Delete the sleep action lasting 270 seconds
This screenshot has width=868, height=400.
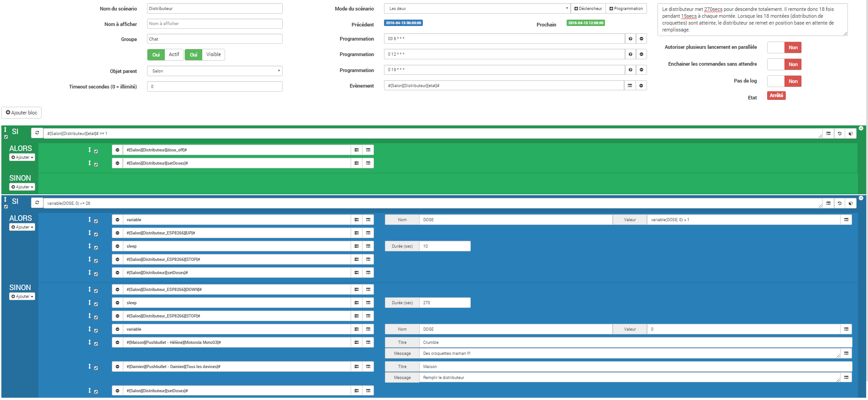click(117, 303)
